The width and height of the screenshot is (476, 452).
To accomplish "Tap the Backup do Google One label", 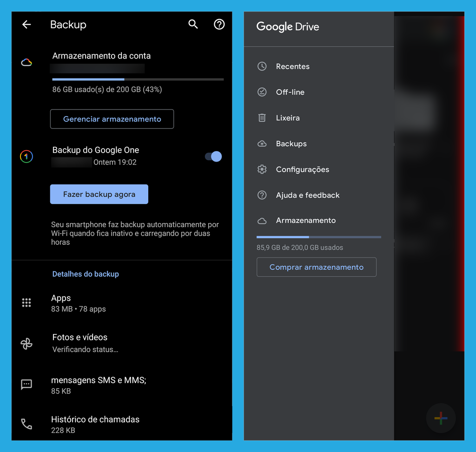I will click(96, 150).
